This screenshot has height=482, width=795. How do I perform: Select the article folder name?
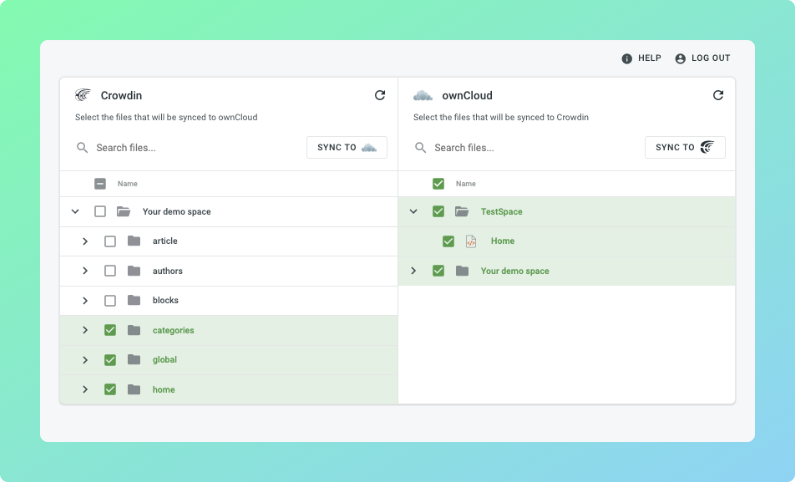[x=165, y=241]
